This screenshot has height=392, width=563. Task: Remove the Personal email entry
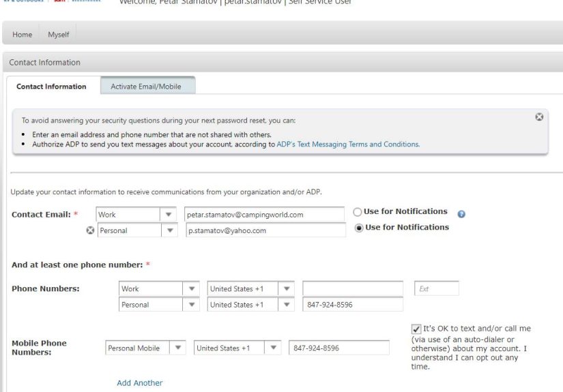pyautogui.click(x=90, y=230)
